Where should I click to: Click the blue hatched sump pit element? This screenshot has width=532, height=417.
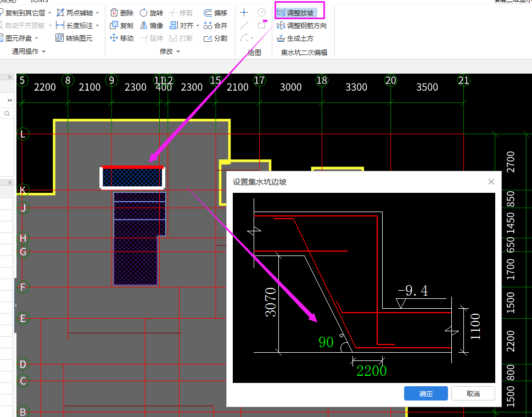pos(132,177)
